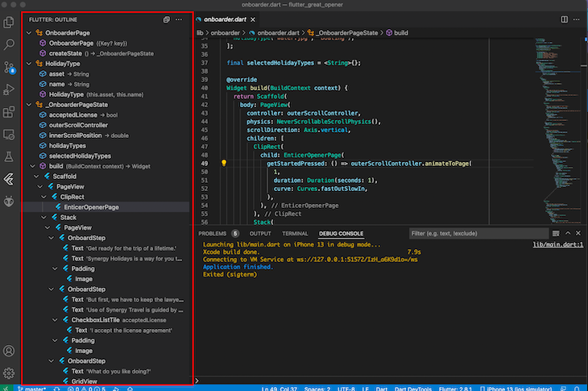The height and width of the screenshot is (391, 588).
Task: Open the Source Control view
Action: click(10, 67)
